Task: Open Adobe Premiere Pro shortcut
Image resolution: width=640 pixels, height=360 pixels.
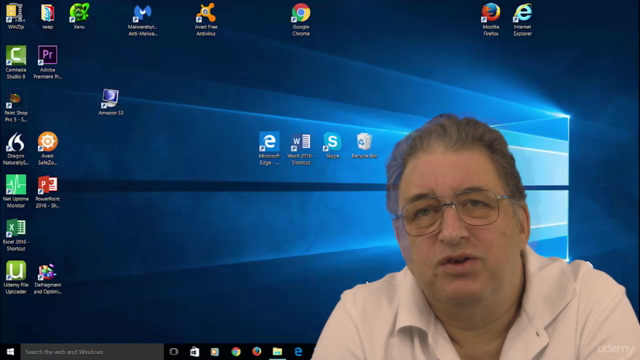Action: click(x=47, y=62)
